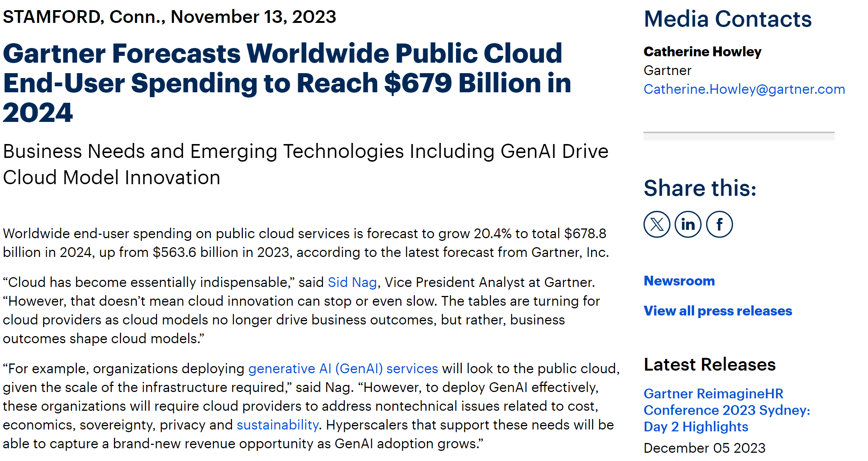The height and width of the screenshot is (461, 868).
Task: Click the dateline STAMFORD, Conn., November 13, 2023
Action: (x=169, y=17)
